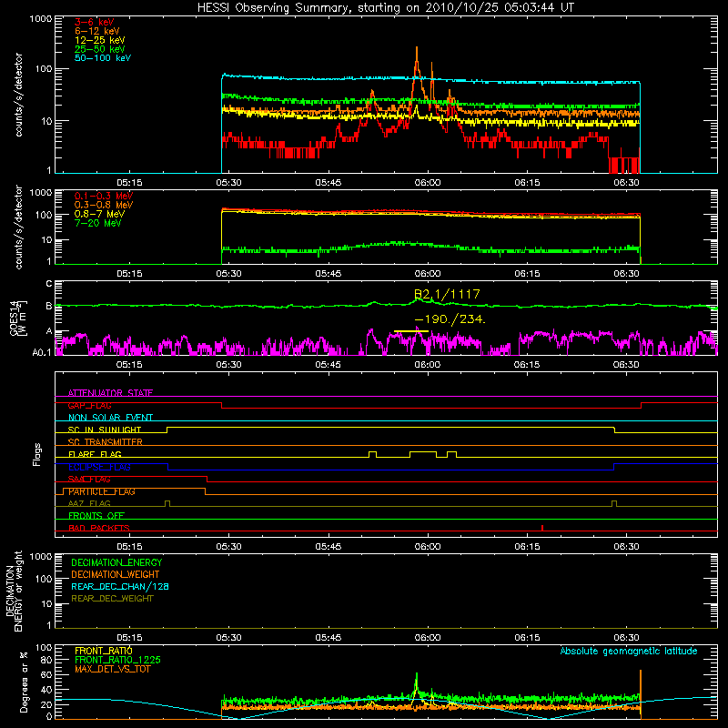
Task: Click the 7-20 MeV legend entry
Action: click(x=97, y=223)
